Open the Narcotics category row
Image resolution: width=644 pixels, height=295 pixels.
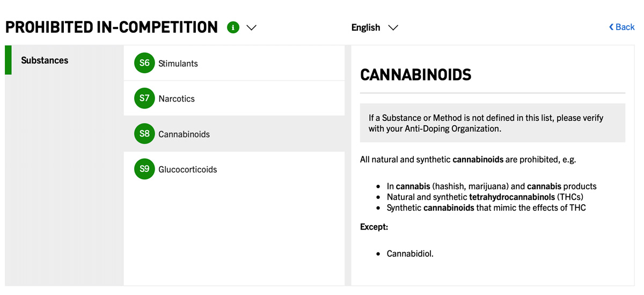(234, 99)
